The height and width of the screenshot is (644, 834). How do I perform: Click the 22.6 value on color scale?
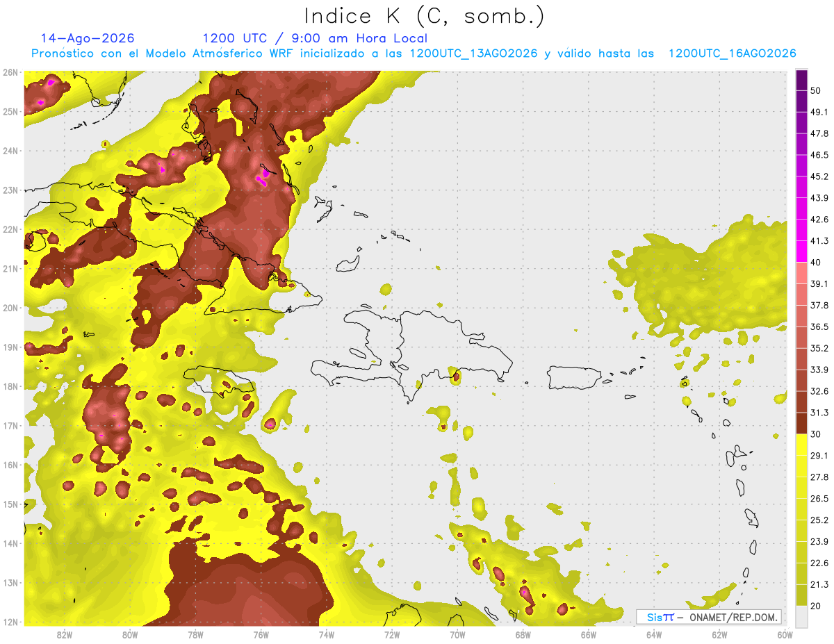click(x=819, y=563)
